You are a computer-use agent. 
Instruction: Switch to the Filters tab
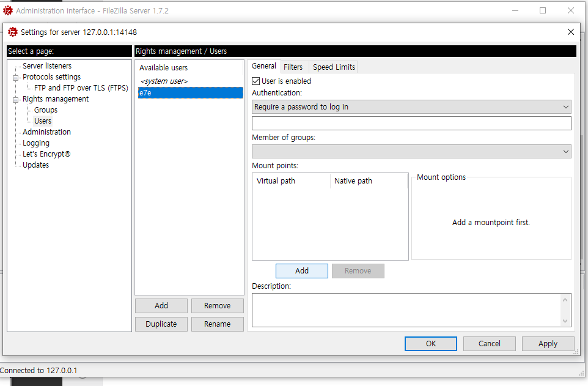coord(293,67)
